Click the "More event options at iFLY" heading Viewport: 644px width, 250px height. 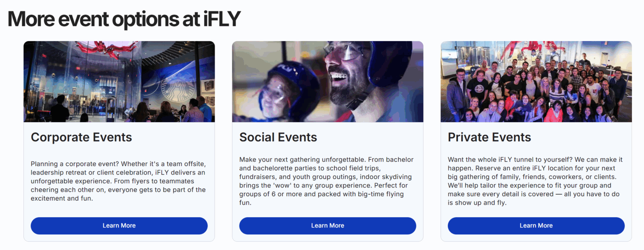point(124,19)
